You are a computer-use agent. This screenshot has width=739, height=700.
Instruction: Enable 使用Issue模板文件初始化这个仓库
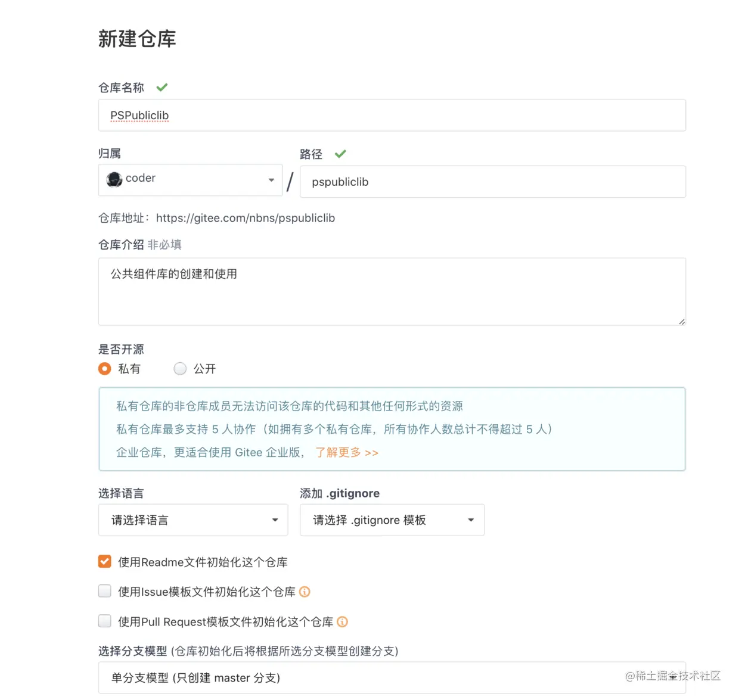104,591
